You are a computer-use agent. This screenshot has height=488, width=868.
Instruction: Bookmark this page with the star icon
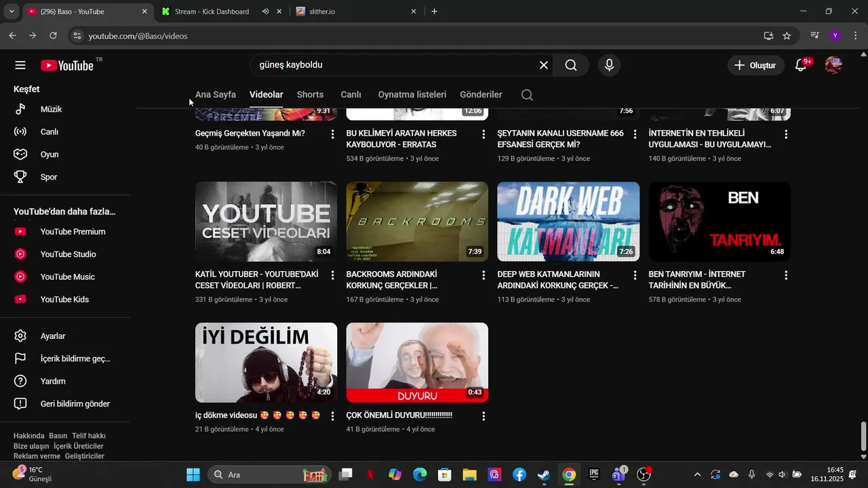(787, 36)
